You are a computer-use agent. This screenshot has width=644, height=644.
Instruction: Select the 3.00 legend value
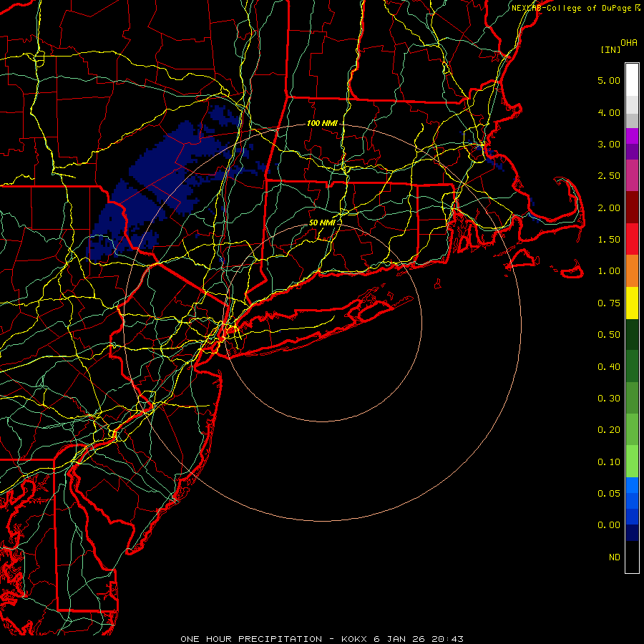point(609,144)
